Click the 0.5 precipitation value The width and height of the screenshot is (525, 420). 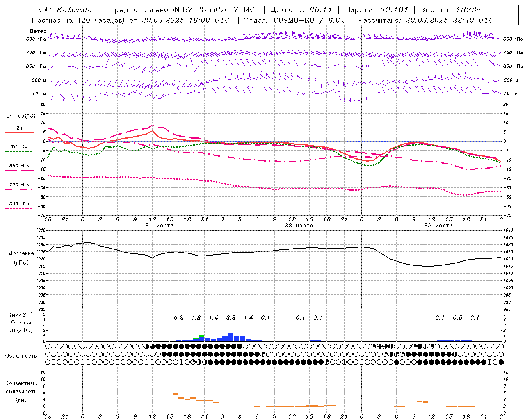click(457, 317)
